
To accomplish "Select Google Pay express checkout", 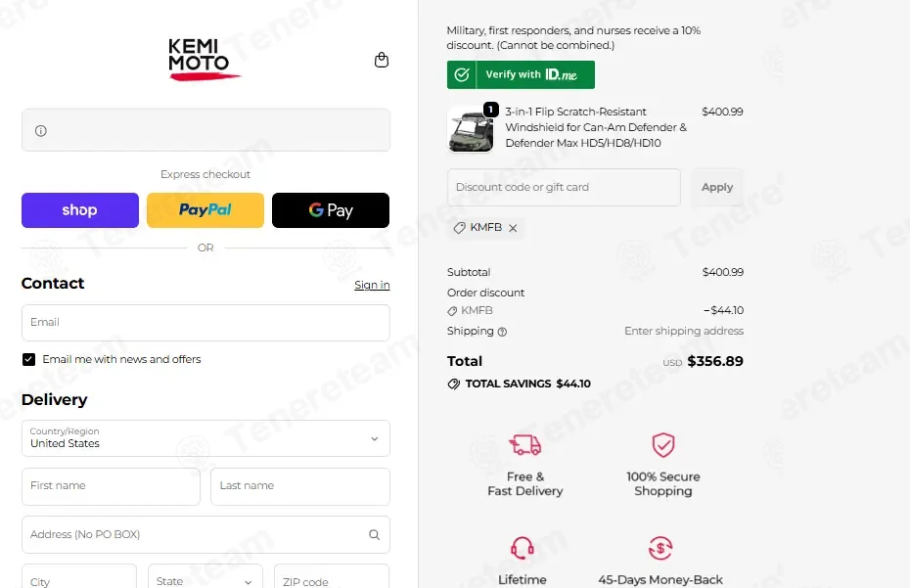I will click(331, 210).
